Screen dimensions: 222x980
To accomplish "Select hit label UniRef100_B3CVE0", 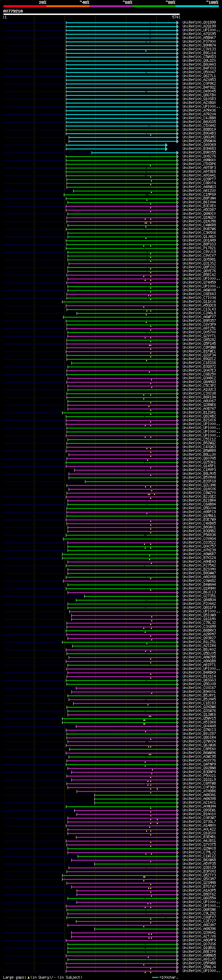I will [199, 206].
